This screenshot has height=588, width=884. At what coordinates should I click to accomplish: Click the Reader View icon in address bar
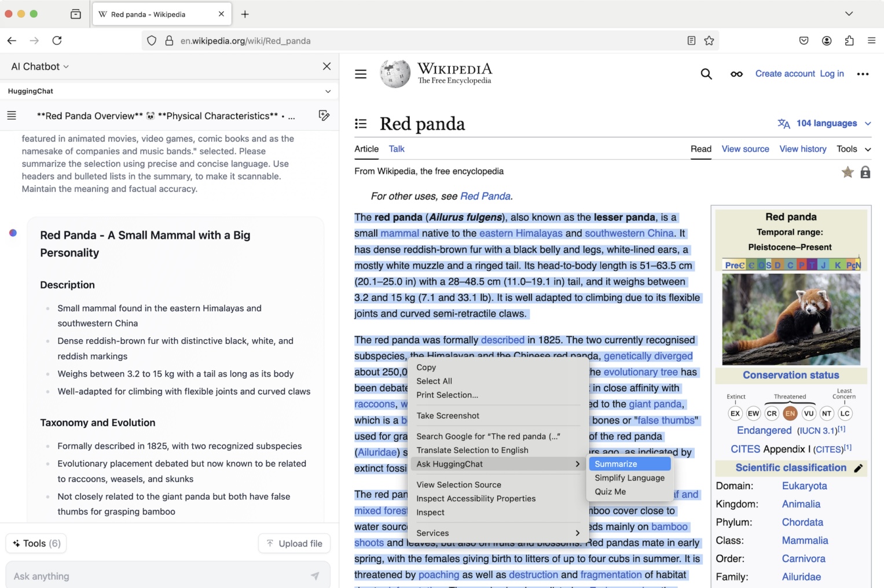pos(691,41)
